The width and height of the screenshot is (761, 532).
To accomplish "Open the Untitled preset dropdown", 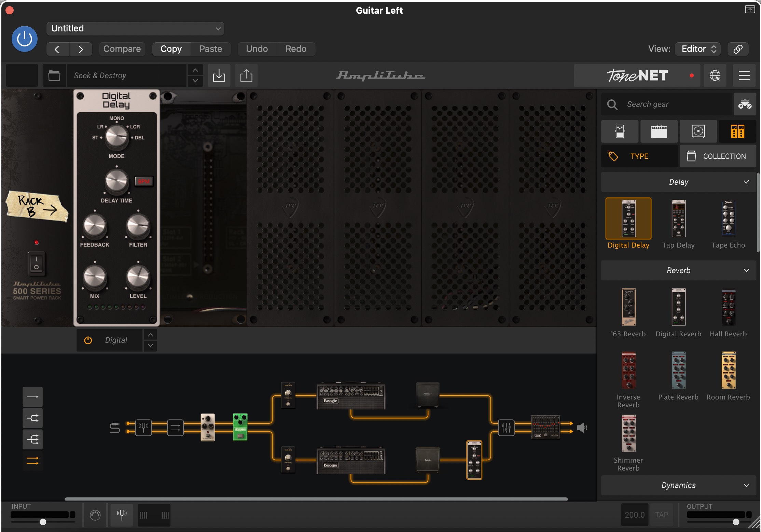I will (135, 29).
